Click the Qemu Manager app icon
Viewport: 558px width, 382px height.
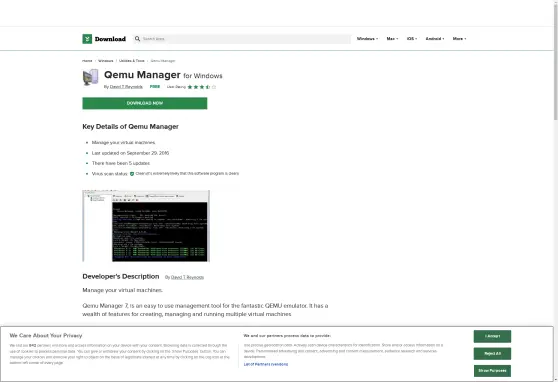pos(90,77)
